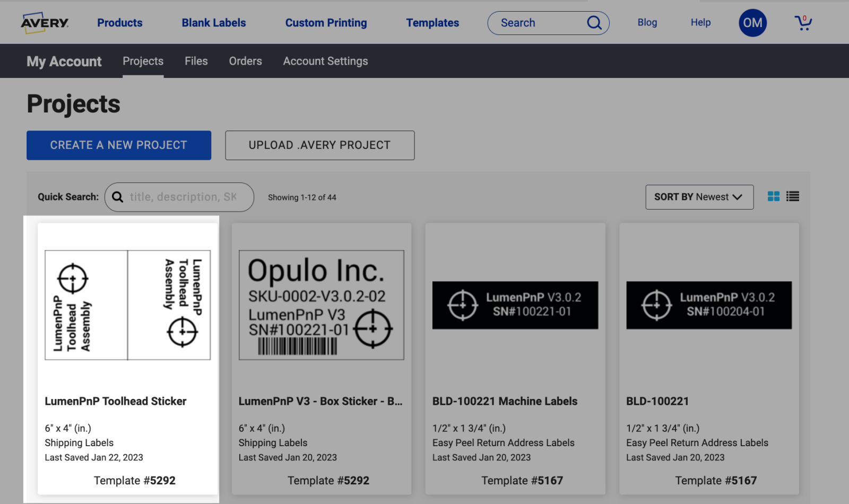Image resolution: width=849 pixels, height=504 pixels.
Task: Switch to grid view layout
Action: [774, 197]
